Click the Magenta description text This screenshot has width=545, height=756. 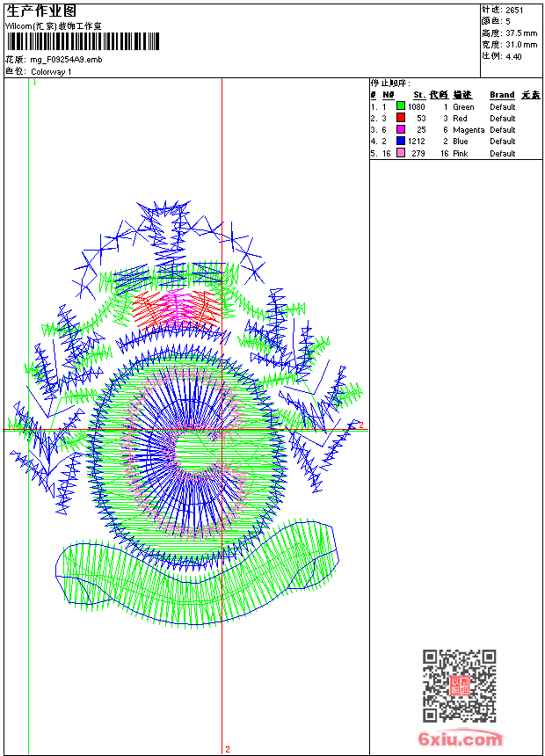pyautogui.click(x=469, y=130)
